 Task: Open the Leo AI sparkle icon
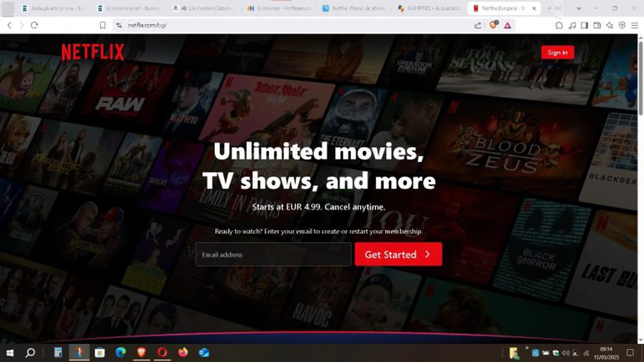(x=609, y=25)
